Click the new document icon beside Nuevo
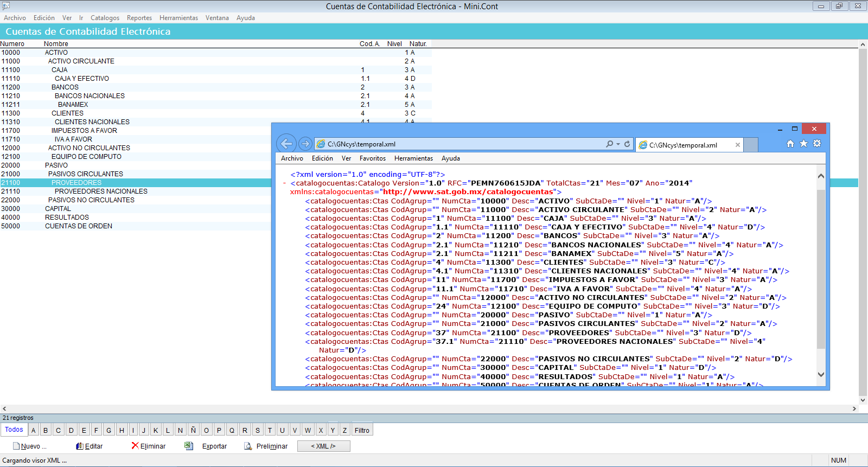 click(x=16, y=446)
